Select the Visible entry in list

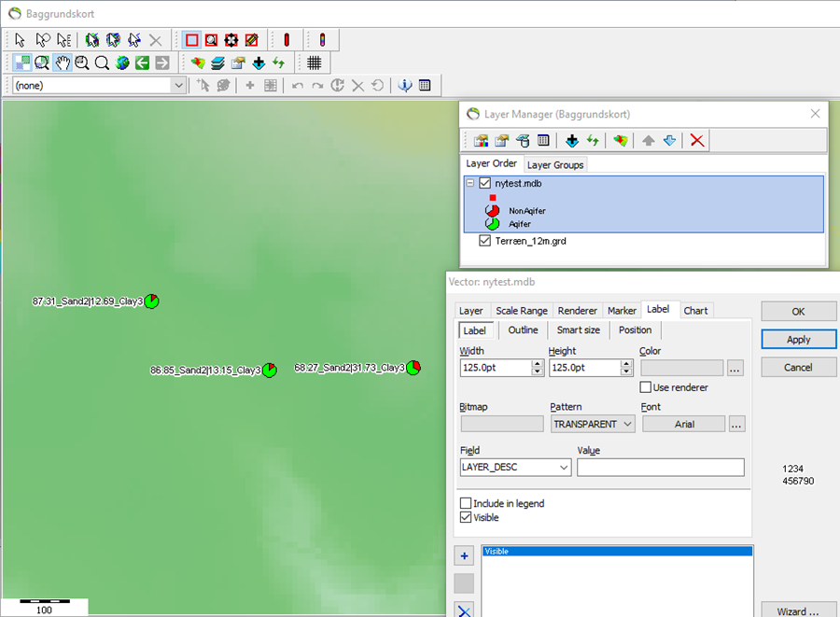pos(617,551)
